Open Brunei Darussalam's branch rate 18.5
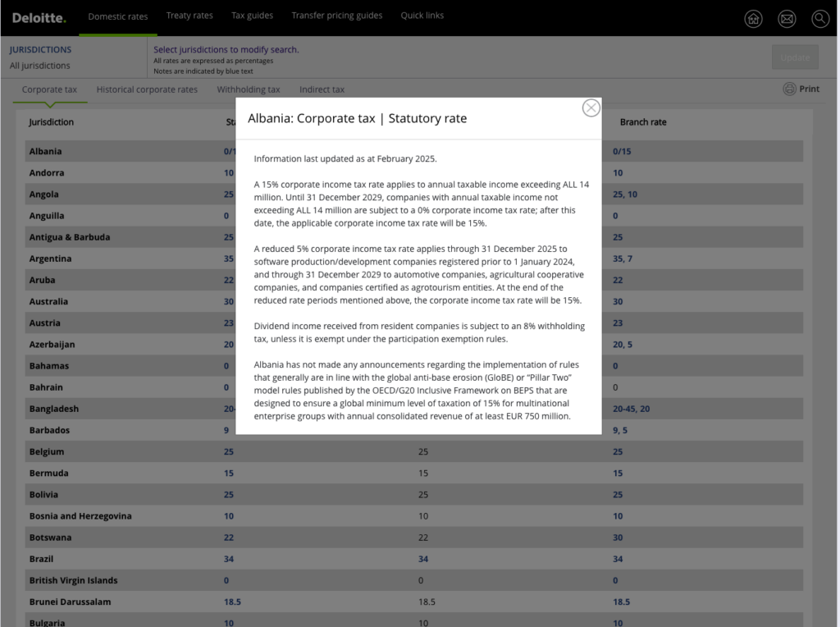Screen dimensions: 840x627 pyautogui.click(x=622, y=602)
